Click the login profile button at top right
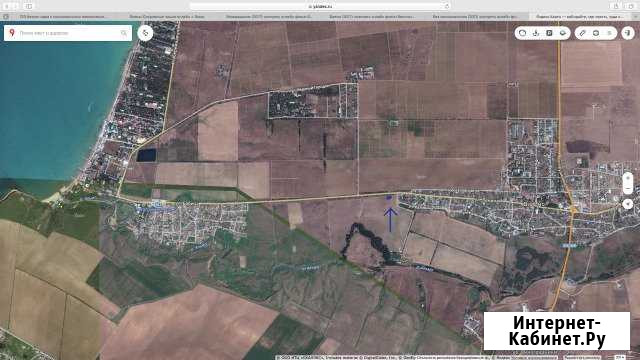This screenshot has height=360, width=640. tap(628, 33)
